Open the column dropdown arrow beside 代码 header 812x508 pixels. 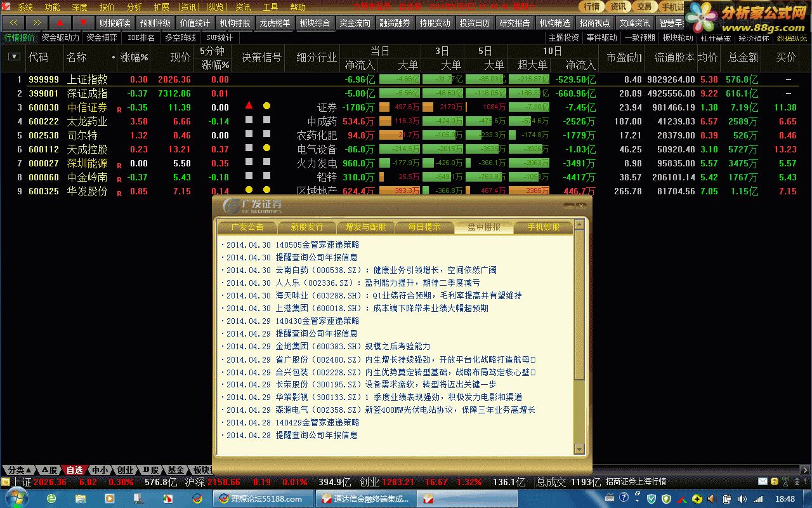click(x=14, y=57)
